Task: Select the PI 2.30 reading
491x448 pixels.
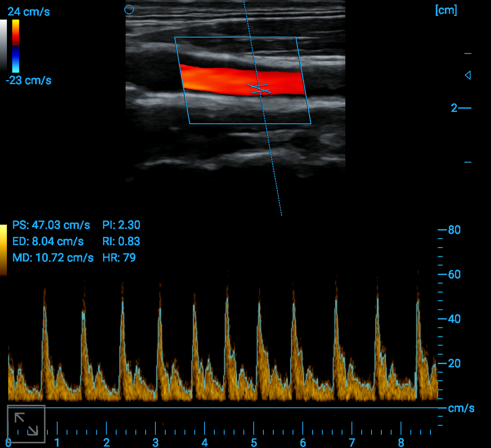Action: click(121, 225)
